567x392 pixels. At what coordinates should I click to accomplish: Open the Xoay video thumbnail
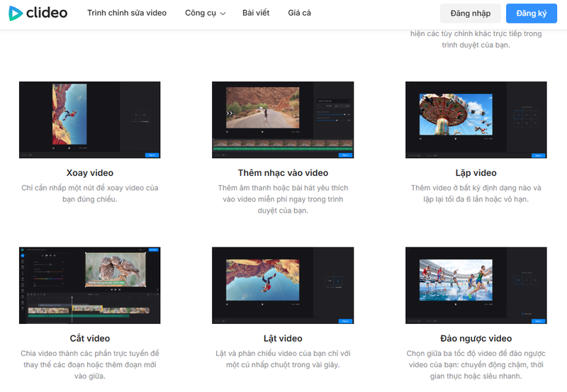point(90,120)
